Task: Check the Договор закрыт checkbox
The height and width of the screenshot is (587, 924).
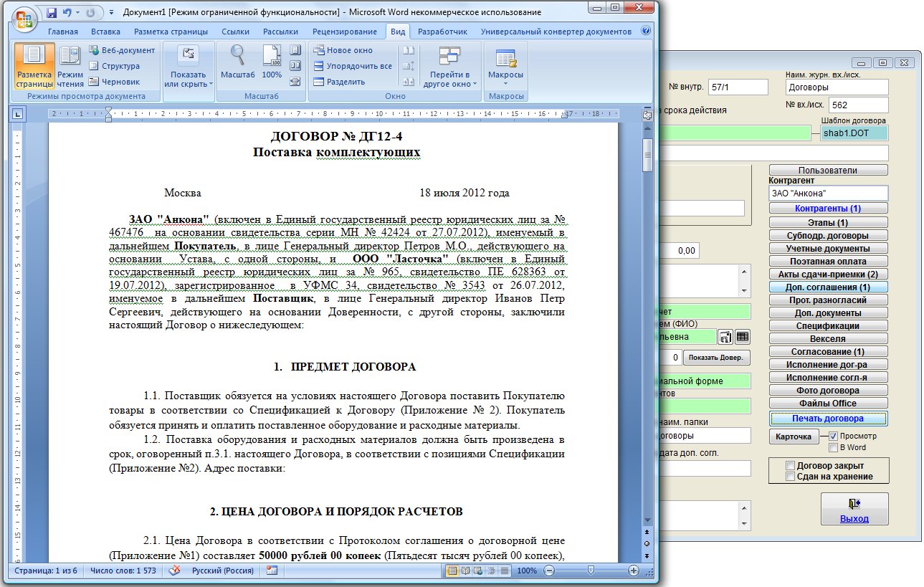Action: (791, 465)
